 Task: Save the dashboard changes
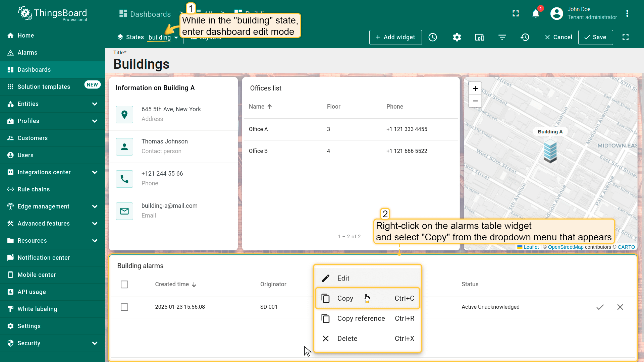pyautogui.click(x=595, y=37)
